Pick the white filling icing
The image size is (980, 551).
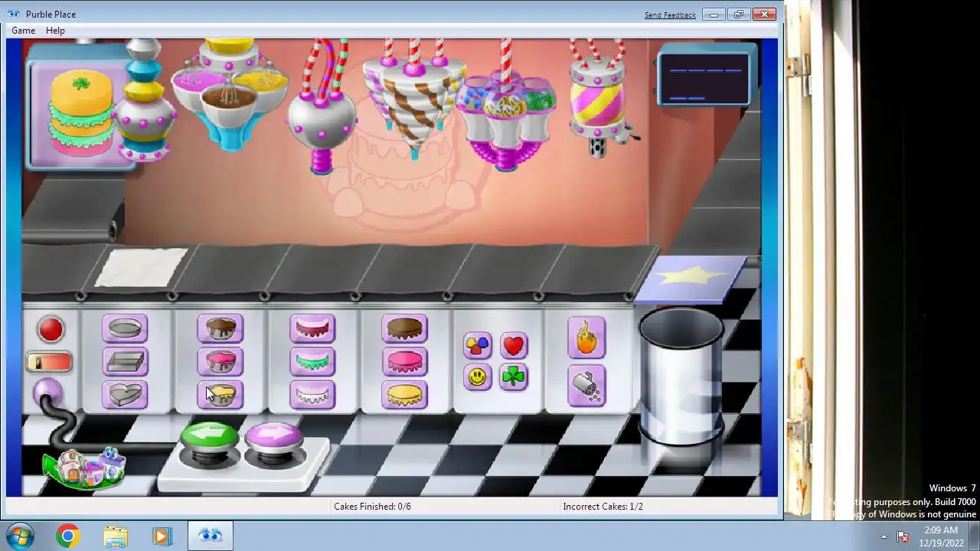[x=312, y=395]
